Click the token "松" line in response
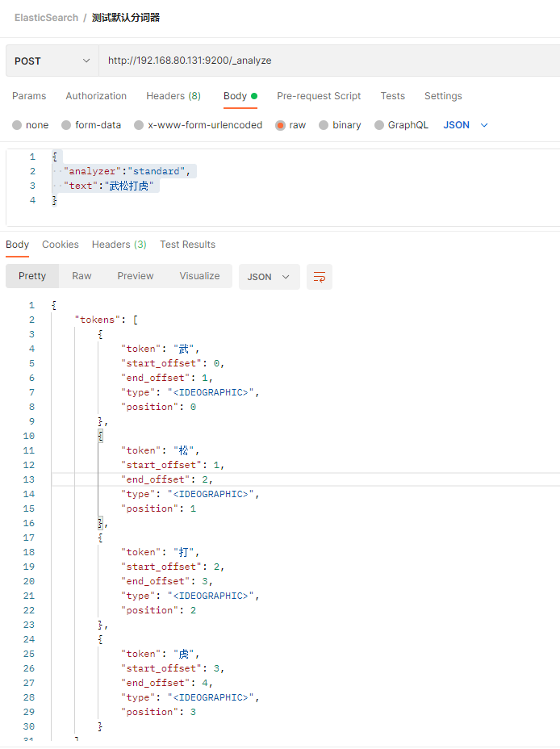This screenshot has width=560, height=749. pos(160,450)
